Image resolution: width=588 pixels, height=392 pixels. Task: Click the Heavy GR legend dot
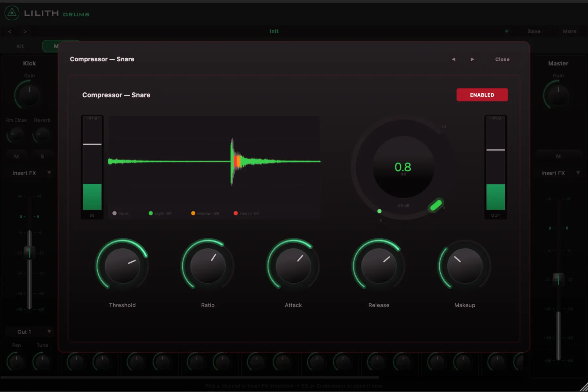tap(236, 213)
